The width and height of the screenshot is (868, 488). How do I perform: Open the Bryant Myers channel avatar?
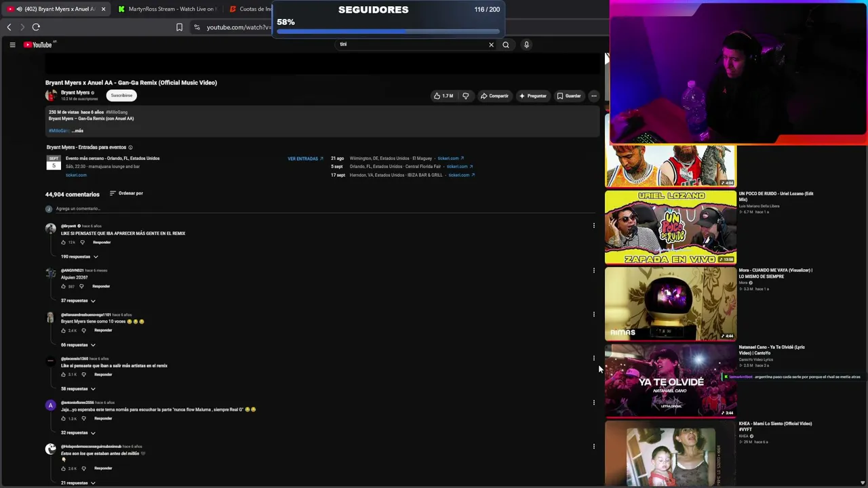[51, 96]
